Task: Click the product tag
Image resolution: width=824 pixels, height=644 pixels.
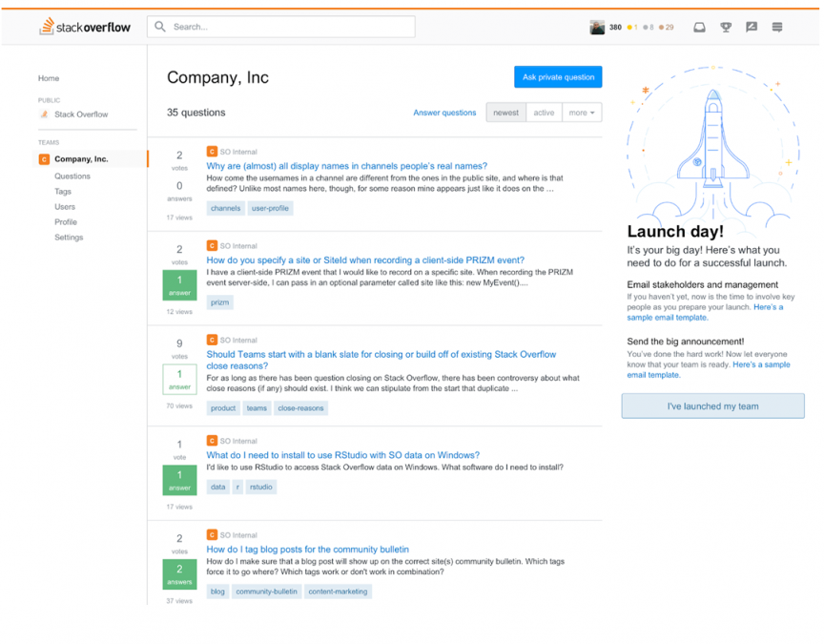Action: click(223, 408)
